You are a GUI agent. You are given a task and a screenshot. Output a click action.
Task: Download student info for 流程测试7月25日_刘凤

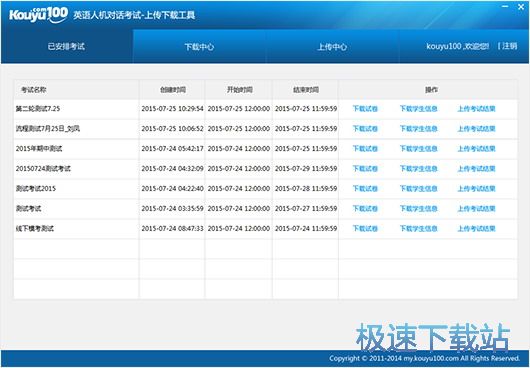(x=418, y=129)
